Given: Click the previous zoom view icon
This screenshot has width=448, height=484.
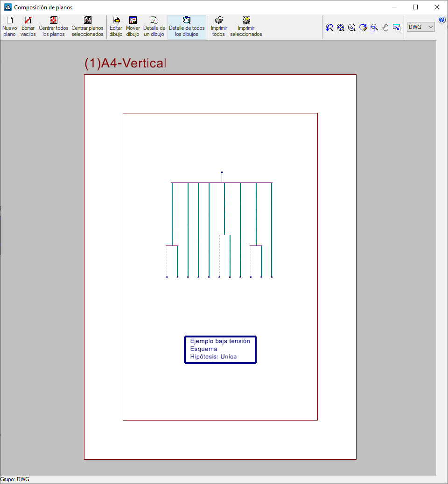Looking at the screenshot, I should 329,28.
